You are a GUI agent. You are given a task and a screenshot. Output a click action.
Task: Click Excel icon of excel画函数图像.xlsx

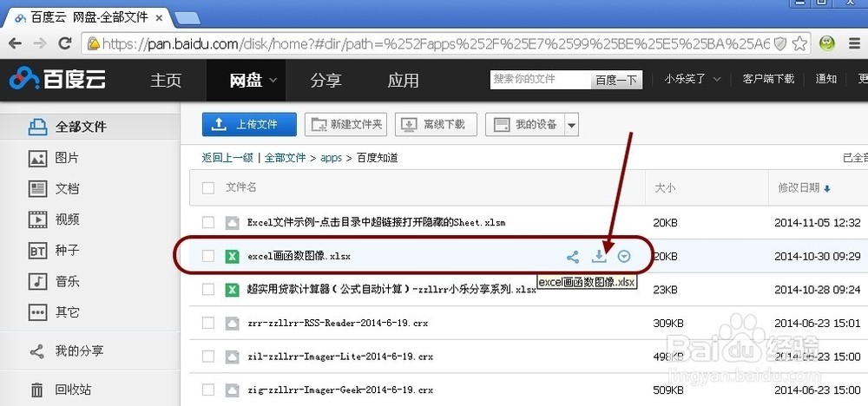tap(232, 256)
